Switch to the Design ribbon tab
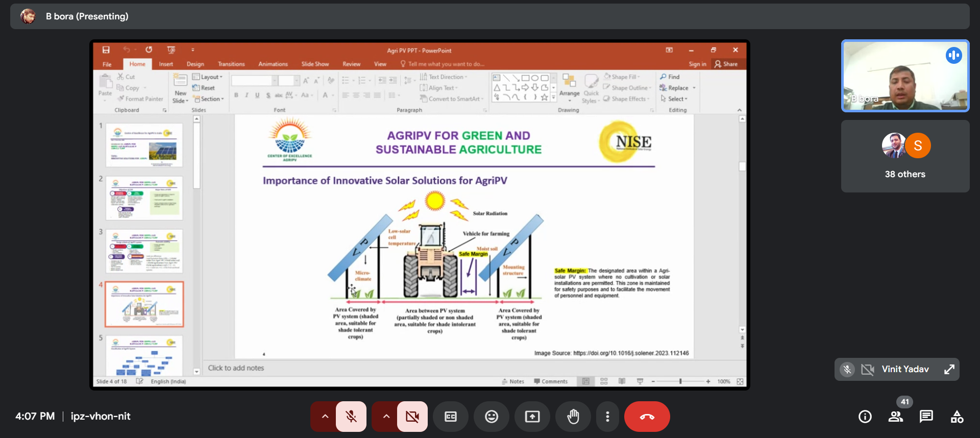The width and height of the screenshot is (980, 438). 195,64
